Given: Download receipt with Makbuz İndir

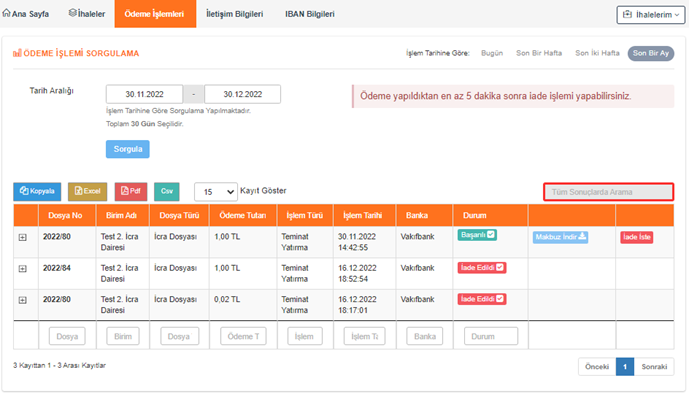Looking at the screenshot, I should point(560,237).
